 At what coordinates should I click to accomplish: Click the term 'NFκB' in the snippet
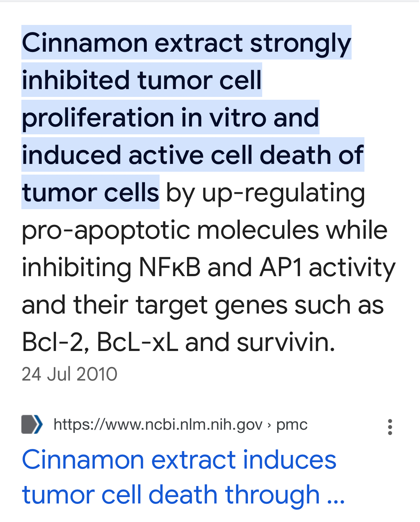170,267
